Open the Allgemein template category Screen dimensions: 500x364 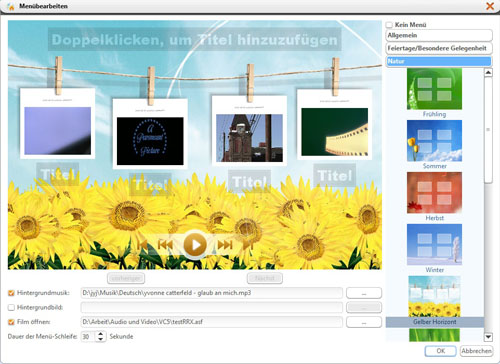click(x=439, y=35)
